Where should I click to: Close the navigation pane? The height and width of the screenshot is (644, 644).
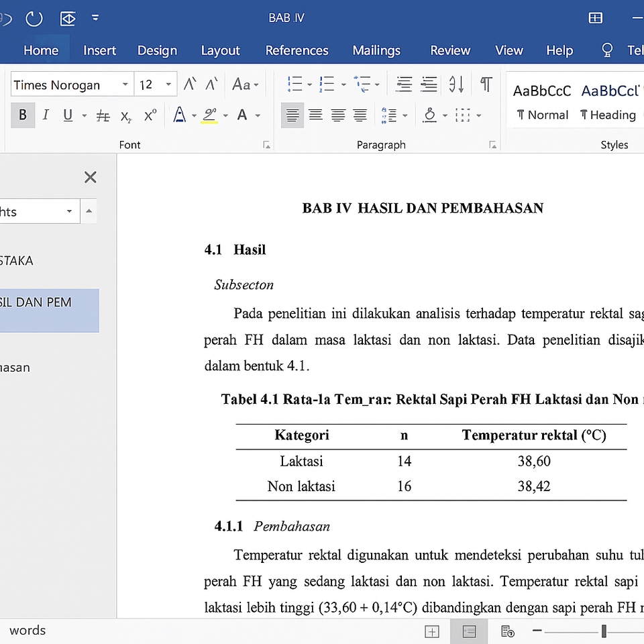(x=91, y=177)
